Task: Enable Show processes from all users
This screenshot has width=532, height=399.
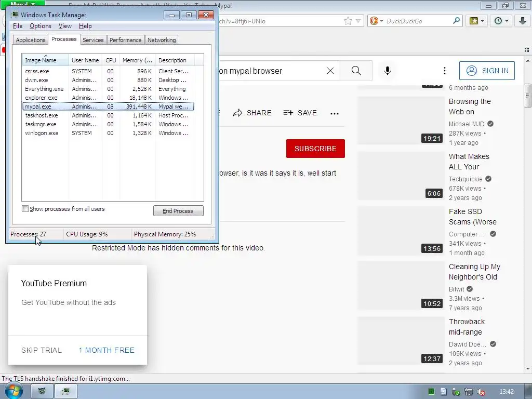Action: point(25,209)
